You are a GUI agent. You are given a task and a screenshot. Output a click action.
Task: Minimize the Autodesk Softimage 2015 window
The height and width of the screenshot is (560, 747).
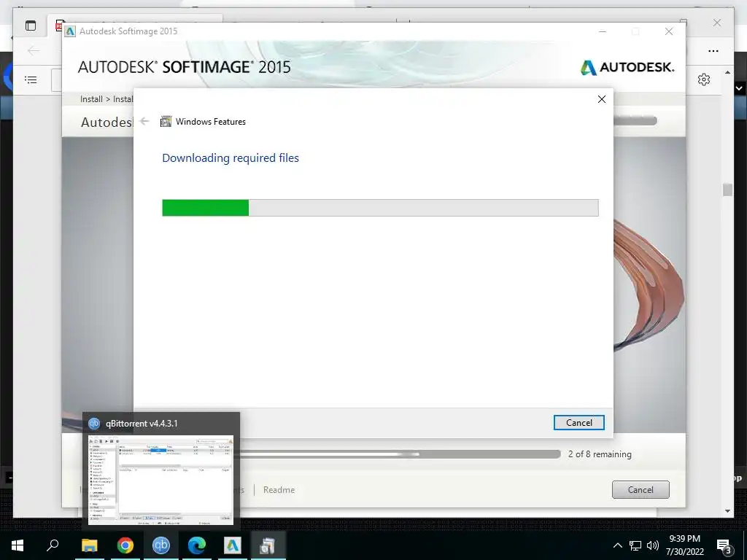602,31
